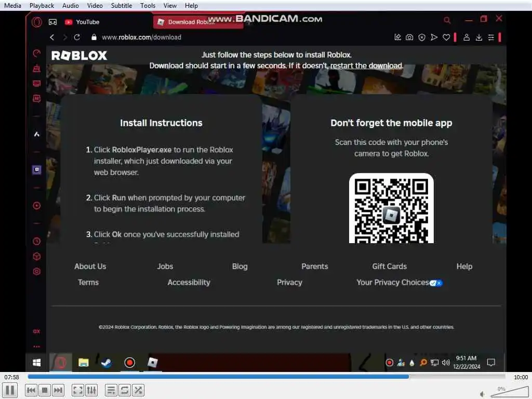Open the ad blocker shield icon

click(422, 37)
